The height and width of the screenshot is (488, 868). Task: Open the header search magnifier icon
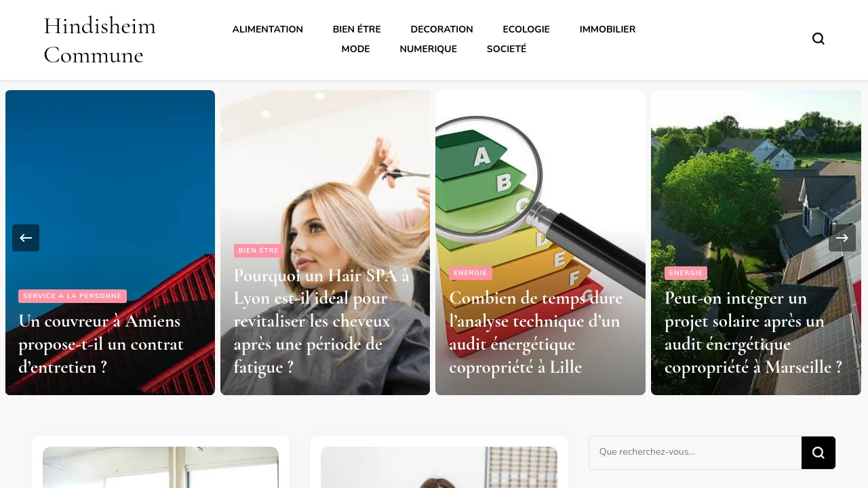(818, 39)
